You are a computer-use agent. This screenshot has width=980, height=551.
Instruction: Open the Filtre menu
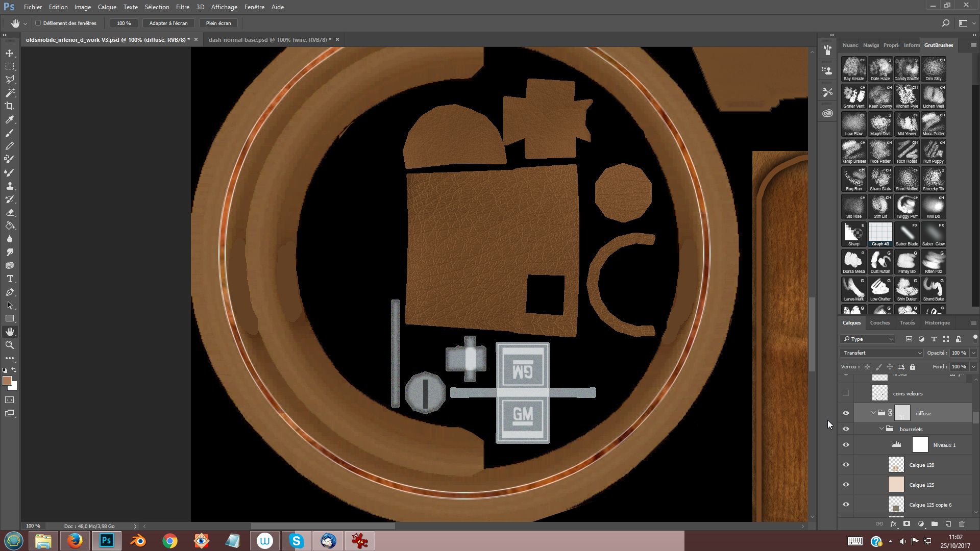(182, 7)
